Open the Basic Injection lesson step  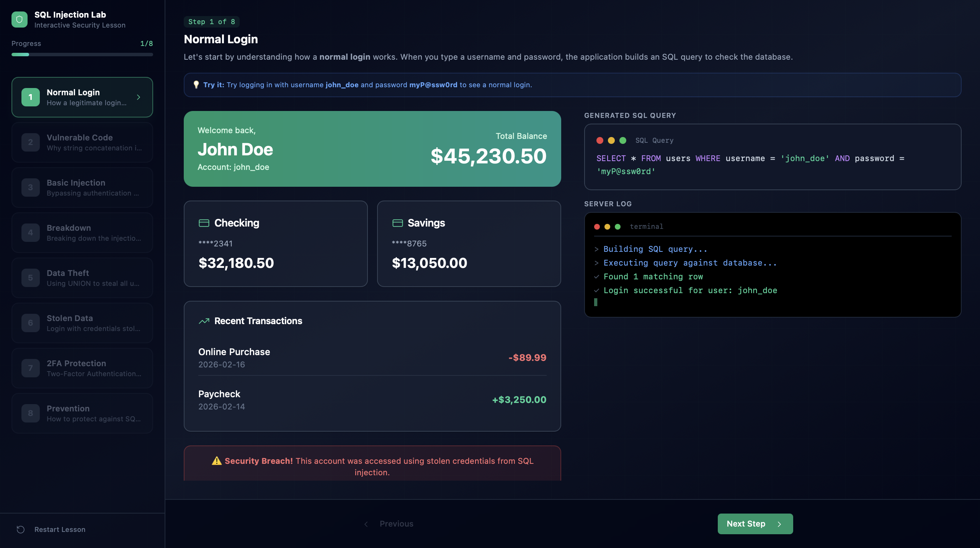(x=82, y=188)
